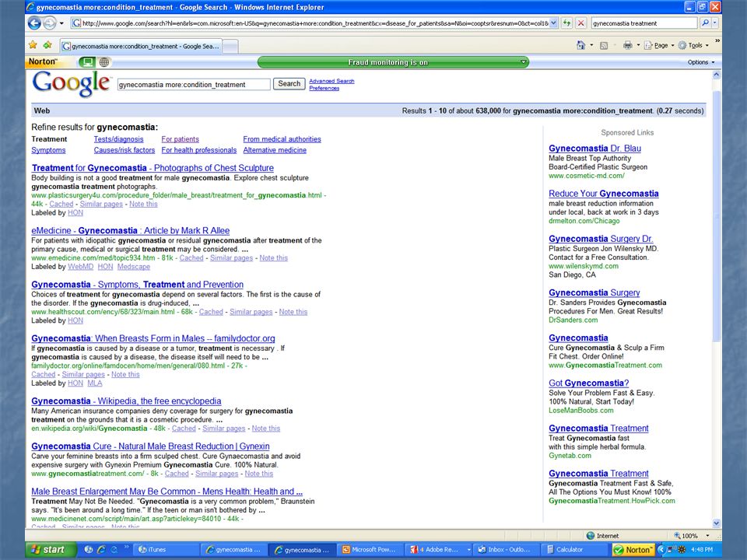This screenshot has height=560, width=747.
Task: Open the address bar URL dropdown arrow
Action: click(553, 23)
